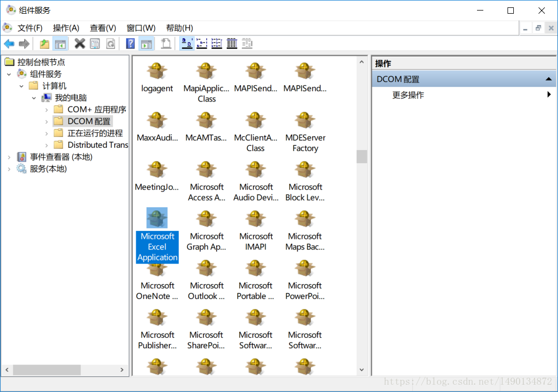Collapse the 我的电脑 tree node
The image size is (558, 392).
coord(34,97)
